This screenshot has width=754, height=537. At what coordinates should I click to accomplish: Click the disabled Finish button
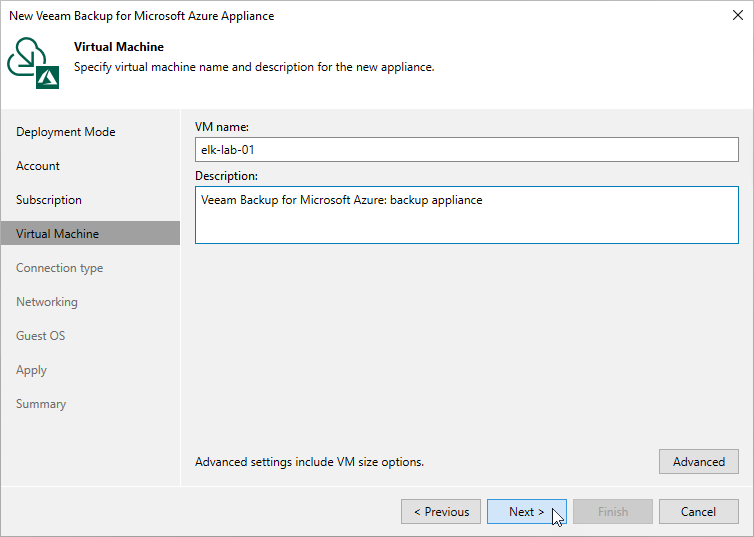tap(613, 512)
